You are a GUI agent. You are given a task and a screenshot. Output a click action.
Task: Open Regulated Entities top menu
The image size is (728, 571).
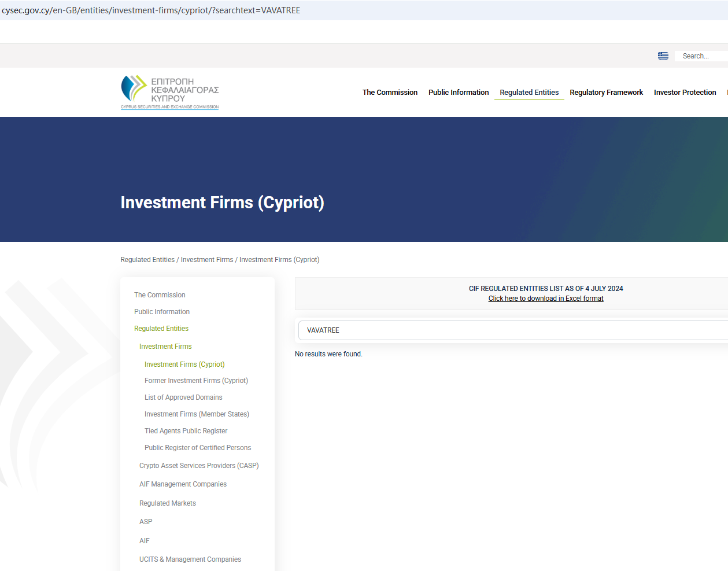coord(529,93)
